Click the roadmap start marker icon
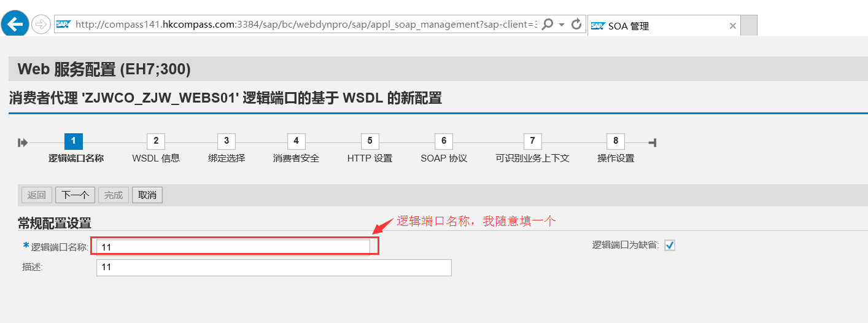Screen dimensions: 868x323 coord(23,142)
